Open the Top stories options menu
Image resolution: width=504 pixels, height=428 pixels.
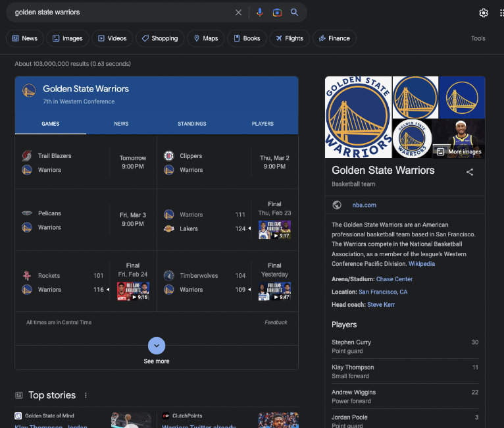(x=86, y=395)
